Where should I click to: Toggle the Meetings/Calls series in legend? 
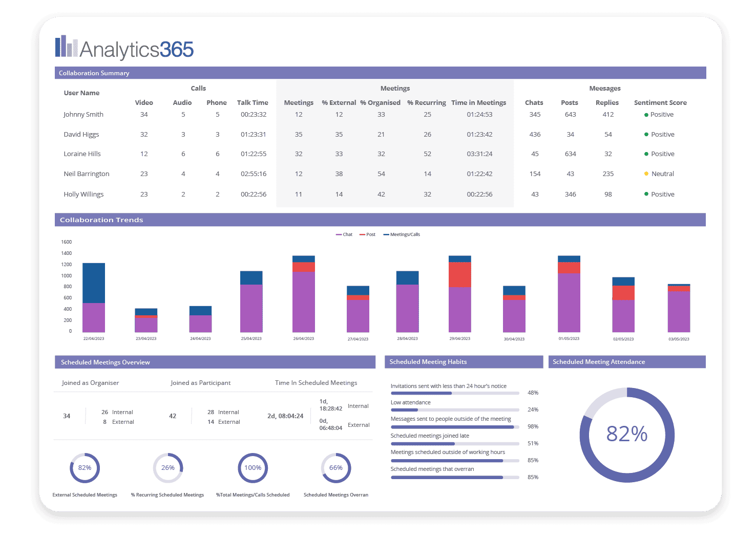[402, 234]
